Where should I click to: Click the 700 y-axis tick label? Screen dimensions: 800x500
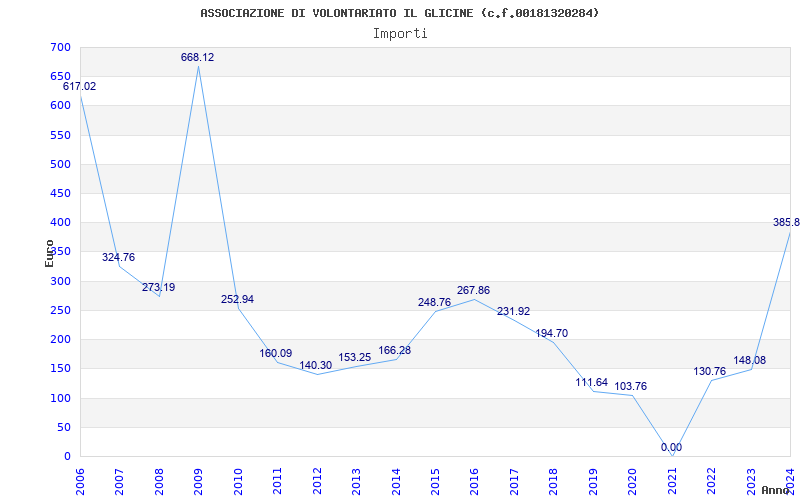[x=60, y=47]
